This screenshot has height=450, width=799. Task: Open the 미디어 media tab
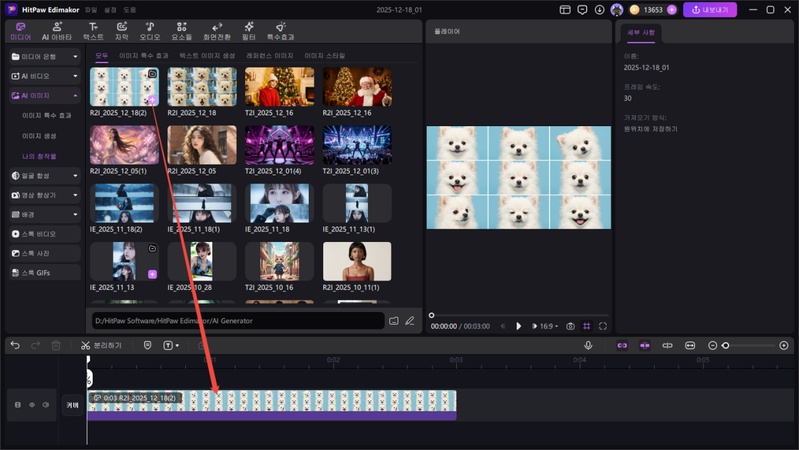pyautogui.click(x=20, y=31)
